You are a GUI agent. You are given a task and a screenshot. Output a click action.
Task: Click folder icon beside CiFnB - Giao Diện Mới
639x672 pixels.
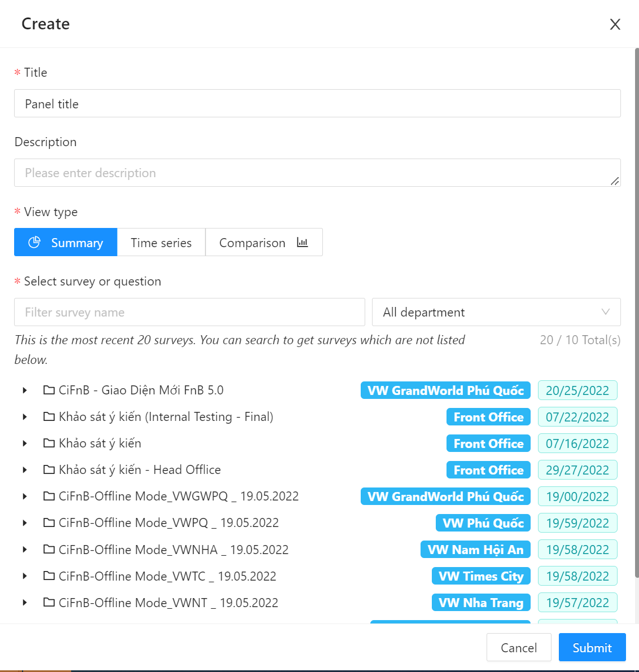(x=49, y=390)
